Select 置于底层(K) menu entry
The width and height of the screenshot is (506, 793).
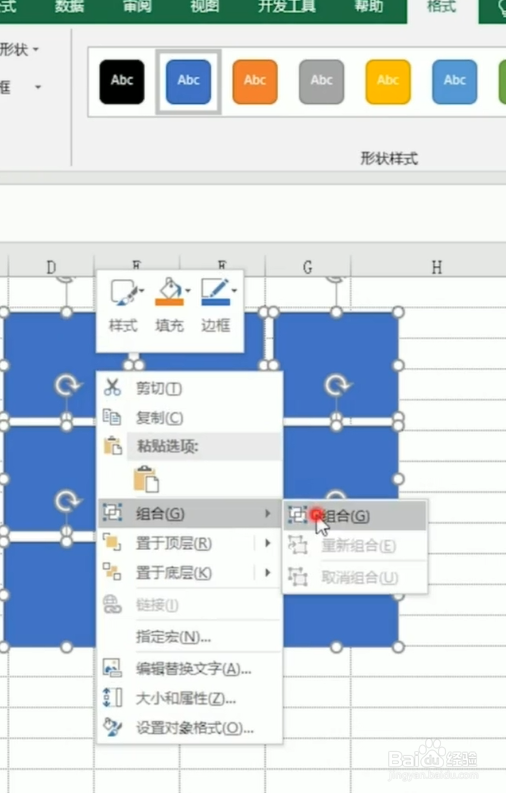189,572
